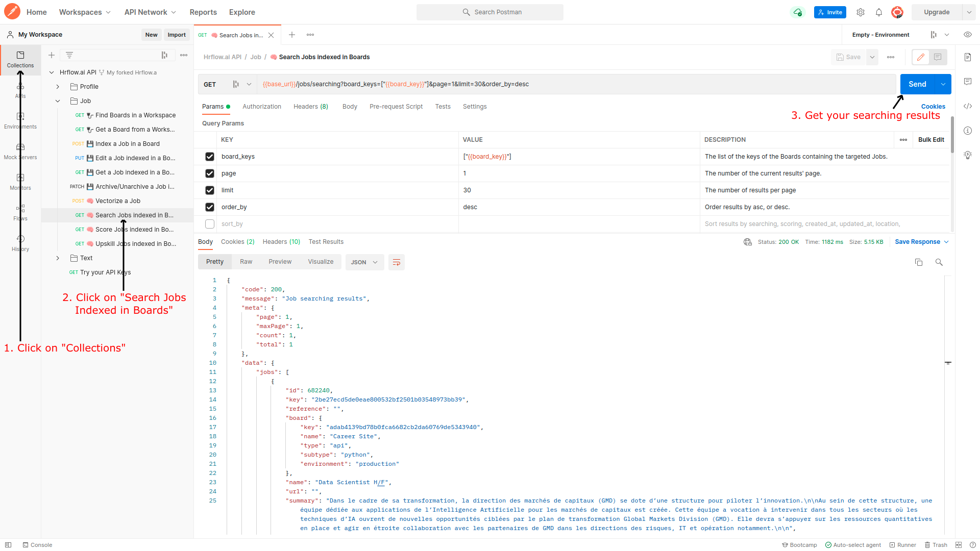Expand the Profile folder

pos(58,87)
